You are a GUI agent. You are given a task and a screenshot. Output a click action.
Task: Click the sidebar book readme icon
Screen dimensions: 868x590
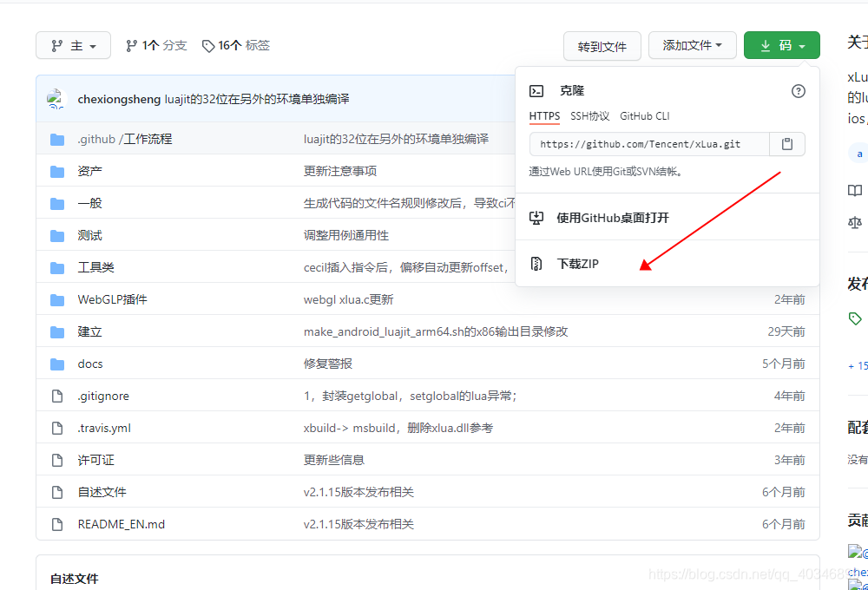pos(855,190)
